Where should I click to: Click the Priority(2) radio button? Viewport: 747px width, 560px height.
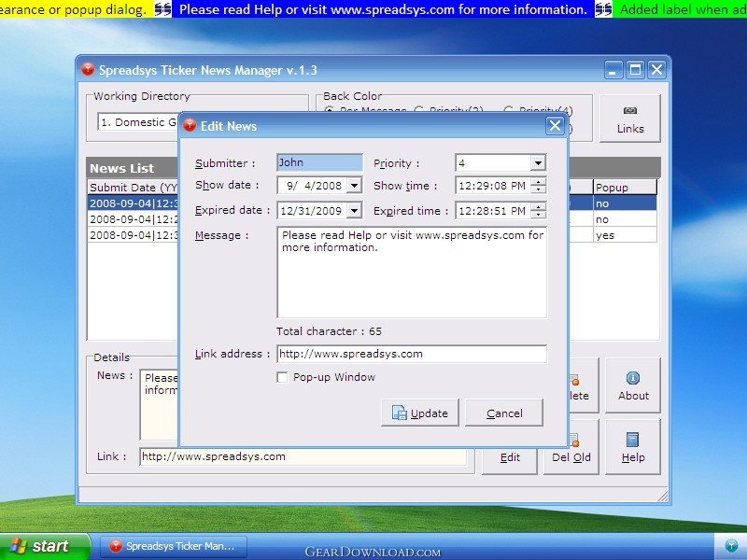coord(418,110)
